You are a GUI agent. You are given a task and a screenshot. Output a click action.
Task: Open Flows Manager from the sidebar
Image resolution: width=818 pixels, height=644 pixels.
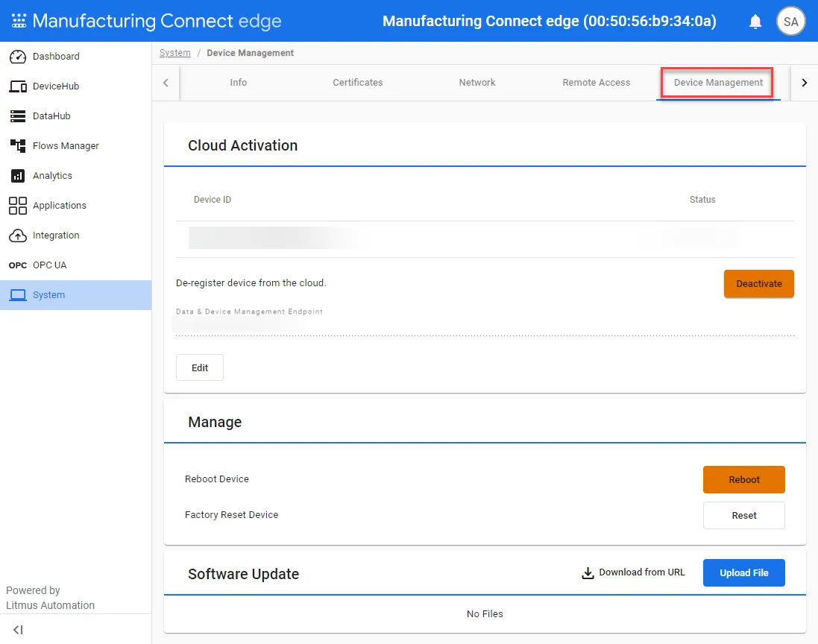(75, 145)
